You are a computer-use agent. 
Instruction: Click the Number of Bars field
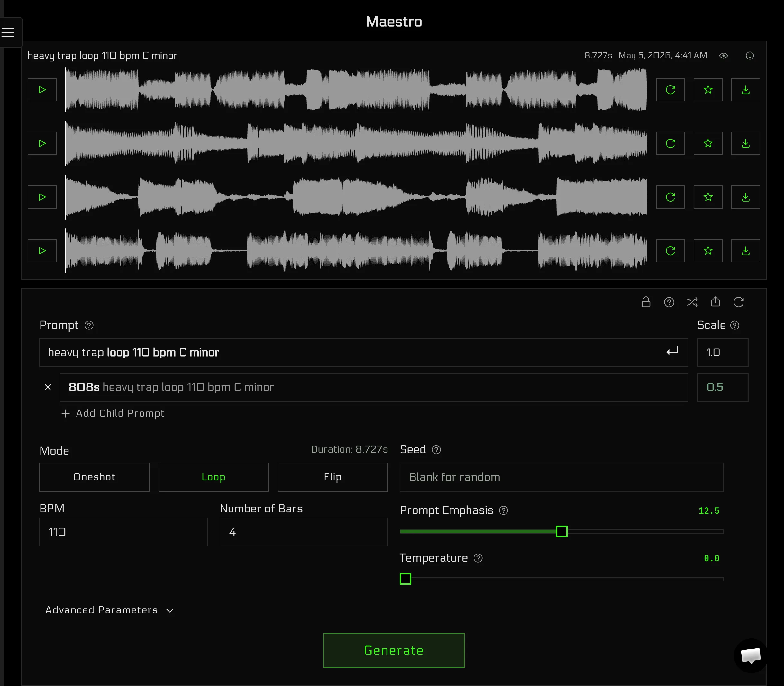[303, 532]
